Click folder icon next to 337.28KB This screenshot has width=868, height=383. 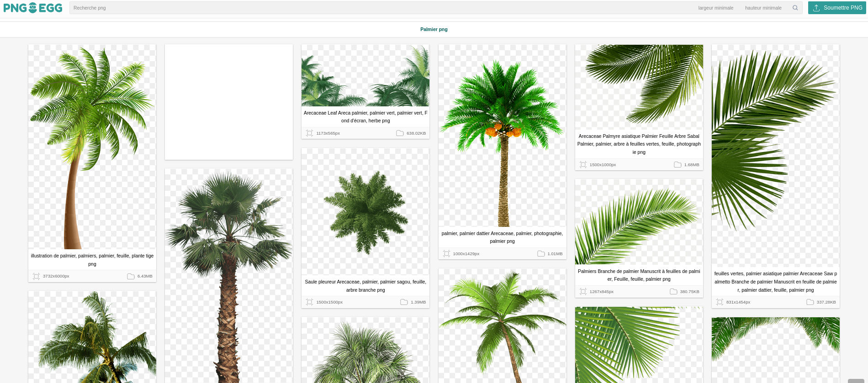(810, 302)
